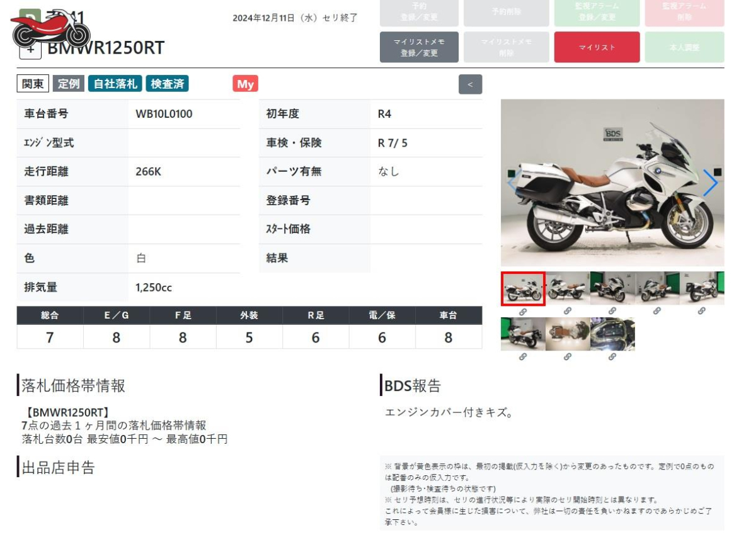The width and height of the screenshot is (756, 559).
Task: Click the displacement value 1,250cc
Action: [x=154, y=288]
